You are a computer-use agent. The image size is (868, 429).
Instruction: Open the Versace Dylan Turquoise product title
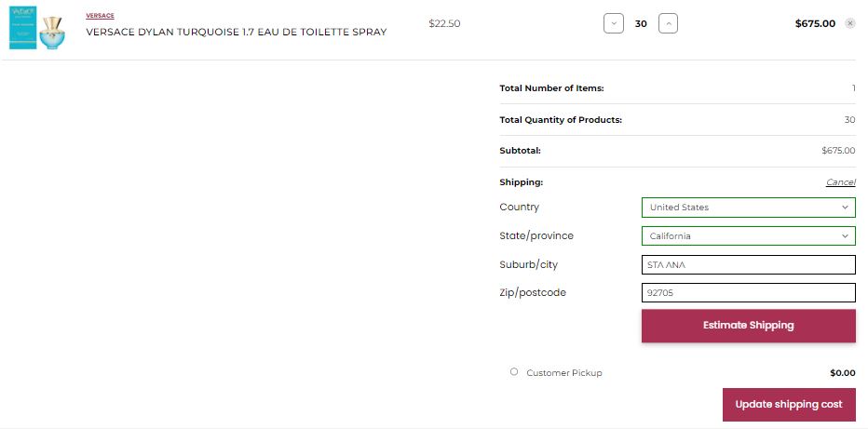click(237, 32)
